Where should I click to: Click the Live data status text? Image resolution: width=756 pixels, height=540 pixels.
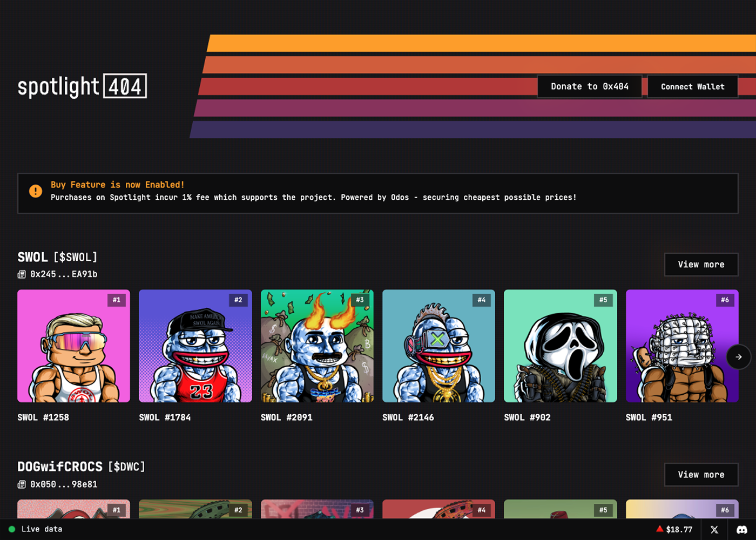(42, 529)
